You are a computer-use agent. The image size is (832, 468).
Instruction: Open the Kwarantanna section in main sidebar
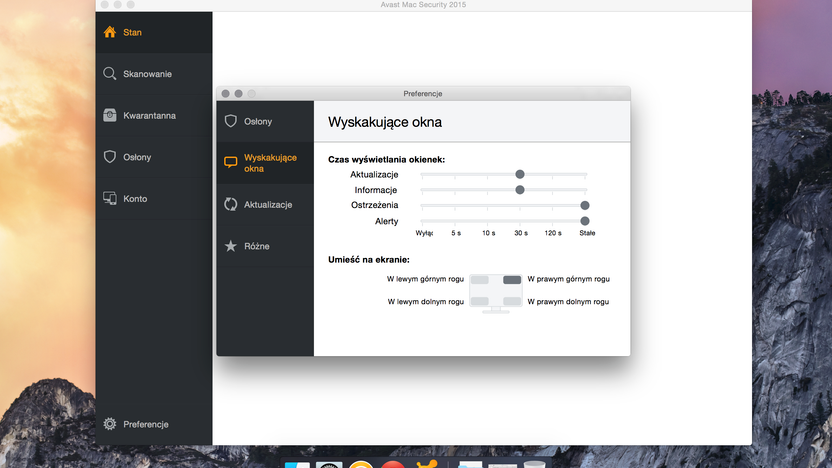[x=154, y=115]
